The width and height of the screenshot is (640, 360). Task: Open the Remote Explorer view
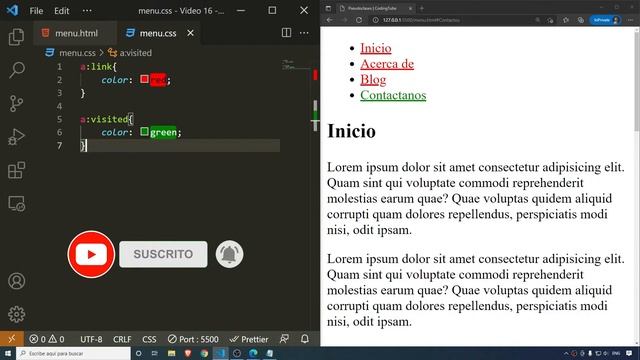point(16,203)
